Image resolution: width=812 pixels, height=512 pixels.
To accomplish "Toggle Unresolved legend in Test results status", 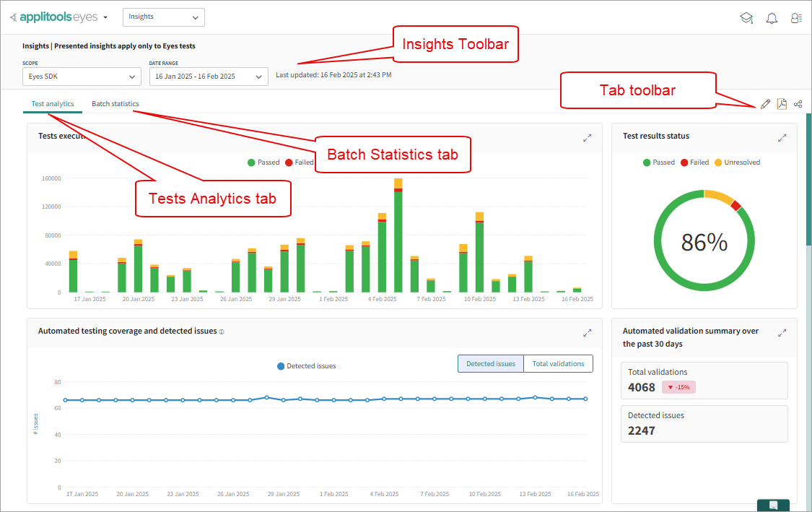I will tap(737, 162).
